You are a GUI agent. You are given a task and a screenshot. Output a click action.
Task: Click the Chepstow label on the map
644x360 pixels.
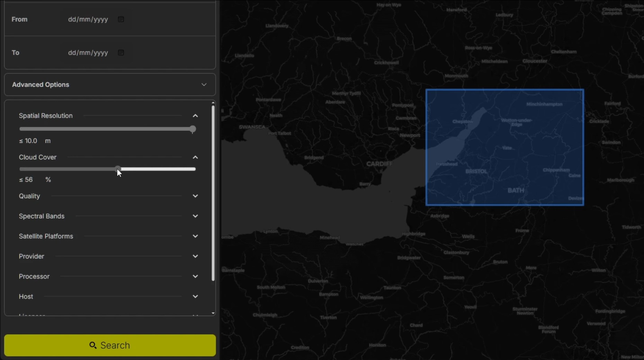(x=463, y=121)
